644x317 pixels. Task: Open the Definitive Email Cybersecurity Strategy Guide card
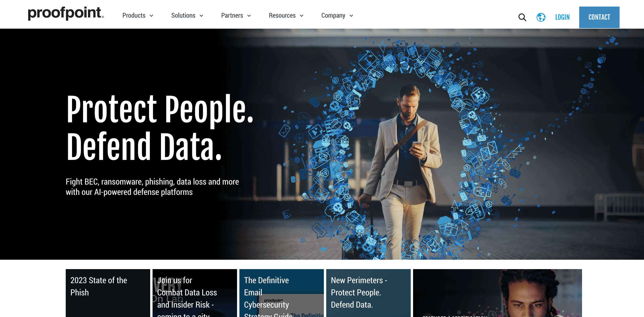pyautogui.click(x=281, y=293)
